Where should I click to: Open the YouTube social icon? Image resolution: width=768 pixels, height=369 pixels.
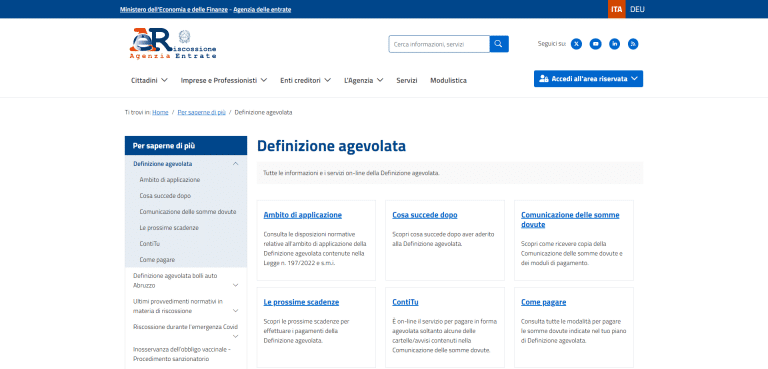pos(595,44)
